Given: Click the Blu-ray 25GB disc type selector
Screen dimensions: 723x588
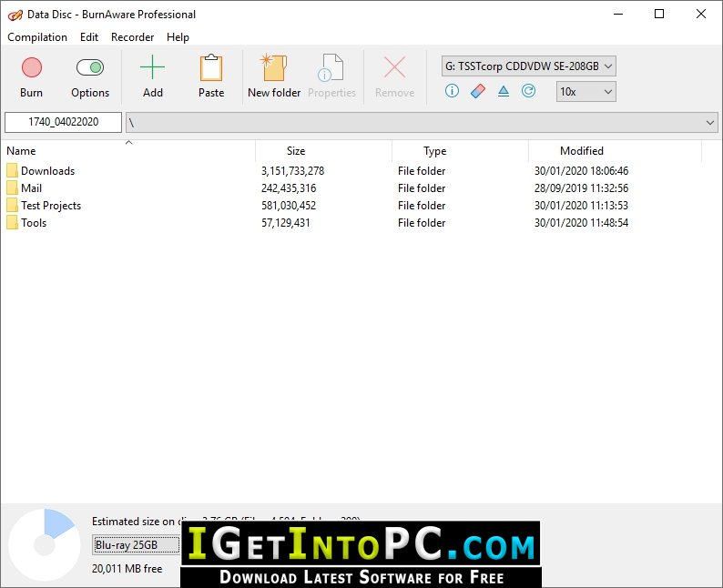Looking at the screenshot, I should (x=136, y=545).
